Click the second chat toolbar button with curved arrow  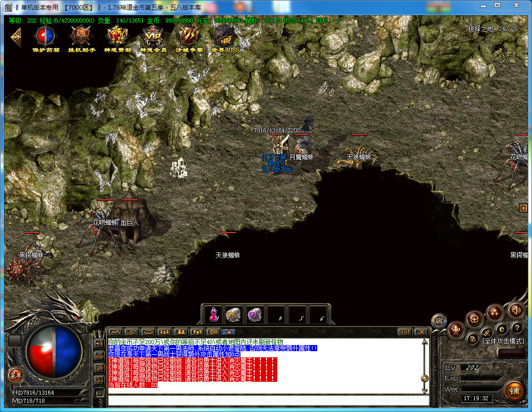pyautogui.click(x=131, y=332)
